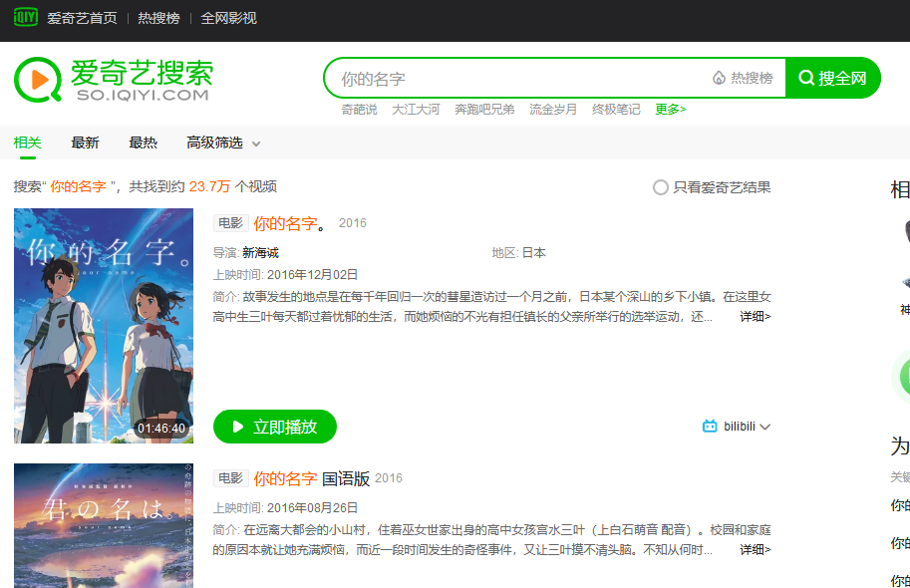Screen dimensions: 910x588
Task: Click the play triangle on 立即播放
Action: (237, 427)
